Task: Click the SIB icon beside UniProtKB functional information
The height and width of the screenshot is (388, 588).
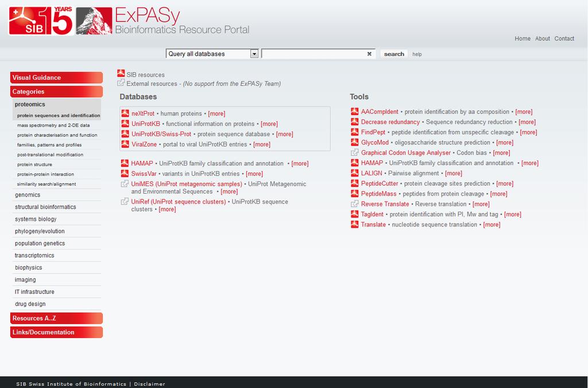Action: (125, 124)
